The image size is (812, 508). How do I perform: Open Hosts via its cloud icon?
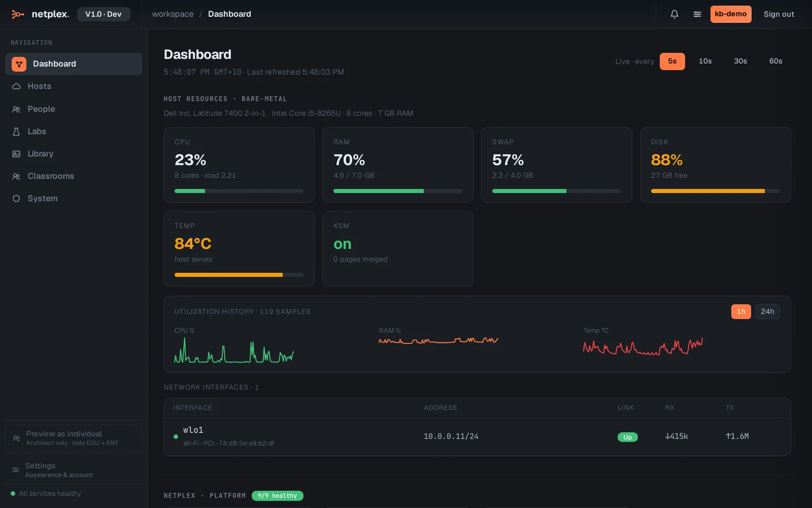pyautogui.click(x=16, y=86)
